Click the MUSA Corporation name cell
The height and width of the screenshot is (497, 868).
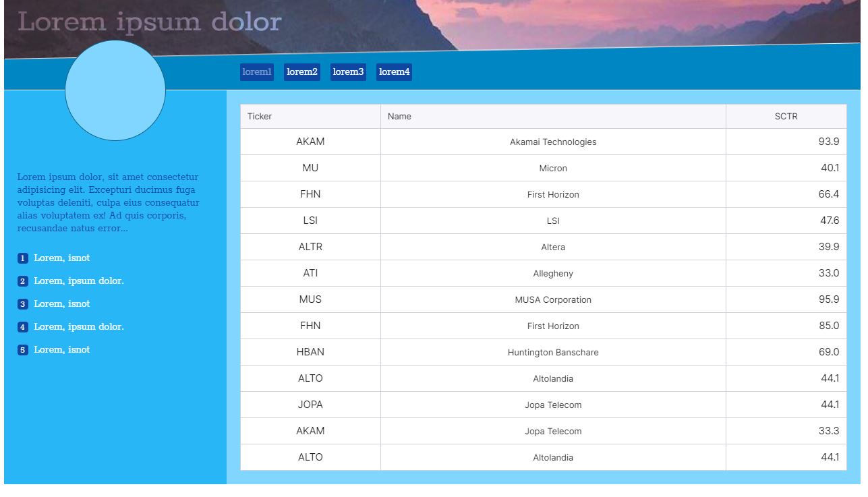553,299
